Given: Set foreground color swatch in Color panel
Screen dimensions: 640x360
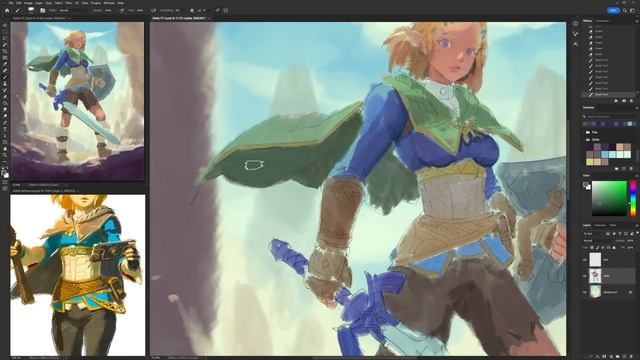Looking at the screenshot, I should (x=585, y=184).
